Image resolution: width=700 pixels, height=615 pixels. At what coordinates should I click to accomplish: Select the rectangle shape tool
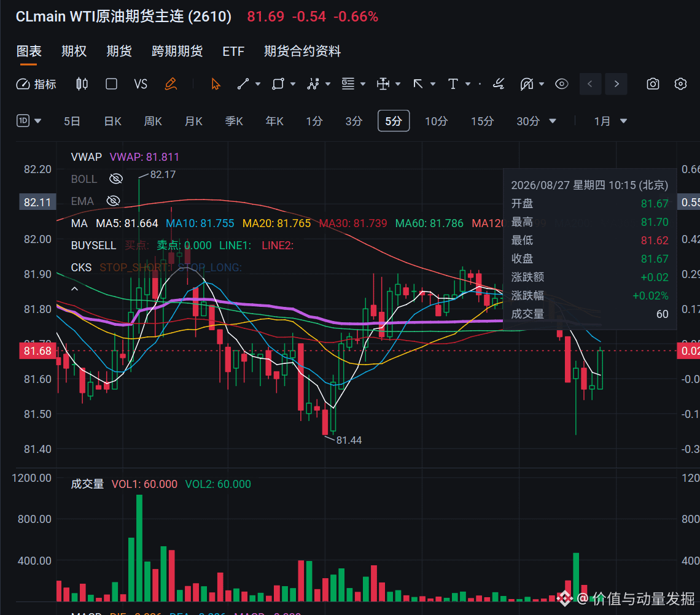[278, 84]
